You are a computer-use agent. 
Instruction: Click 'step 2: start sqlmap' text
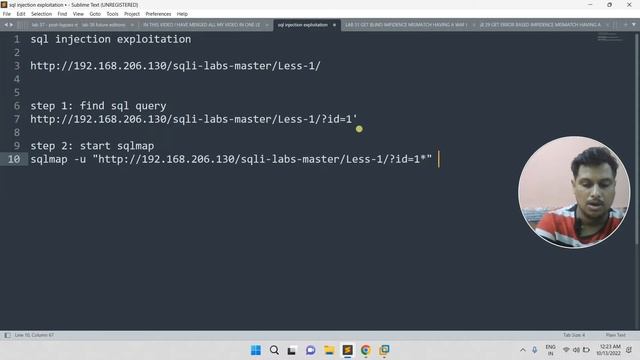click(x=92, y=146)
